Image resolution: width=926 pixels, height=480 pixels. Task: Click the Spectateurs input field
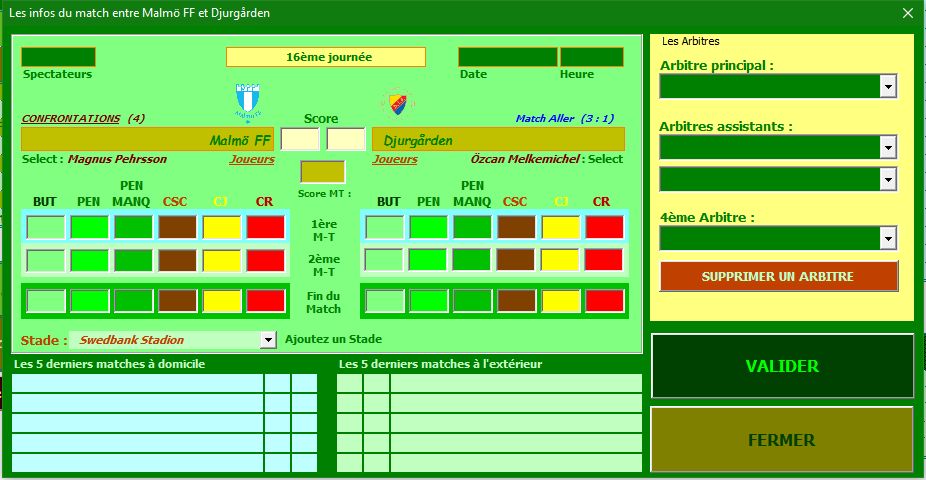point(58,57)
